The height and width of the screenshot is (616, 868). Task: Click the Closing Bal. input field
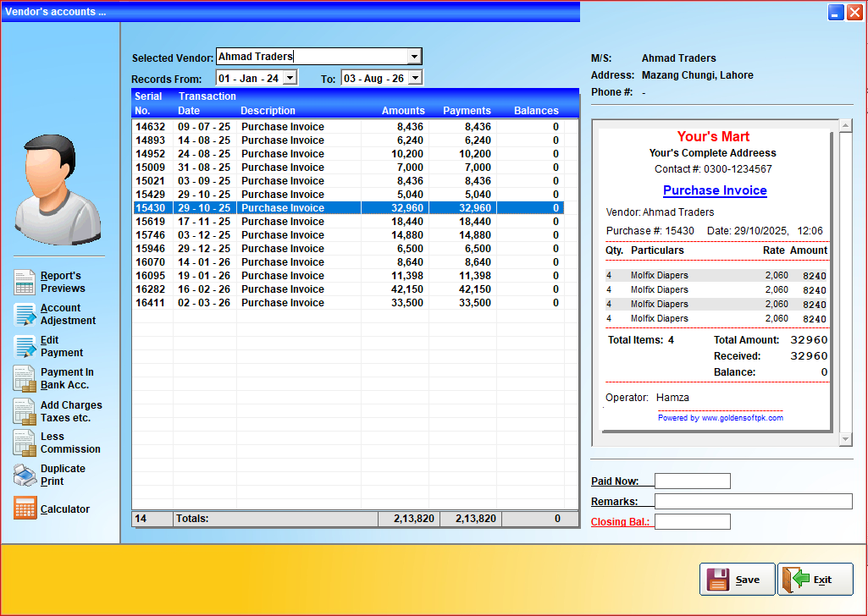[693, 521]
